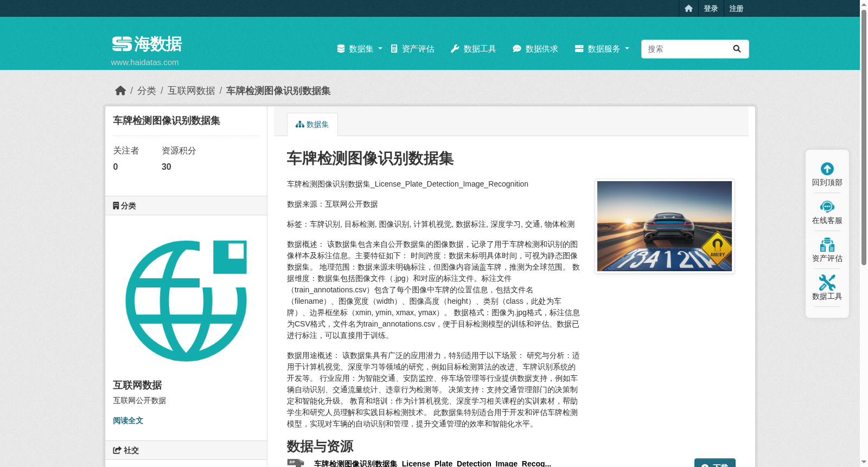Viewport: 868px width, 467px height.
Task: Click the server icon beside 数据服务
Action: [579, 49]
